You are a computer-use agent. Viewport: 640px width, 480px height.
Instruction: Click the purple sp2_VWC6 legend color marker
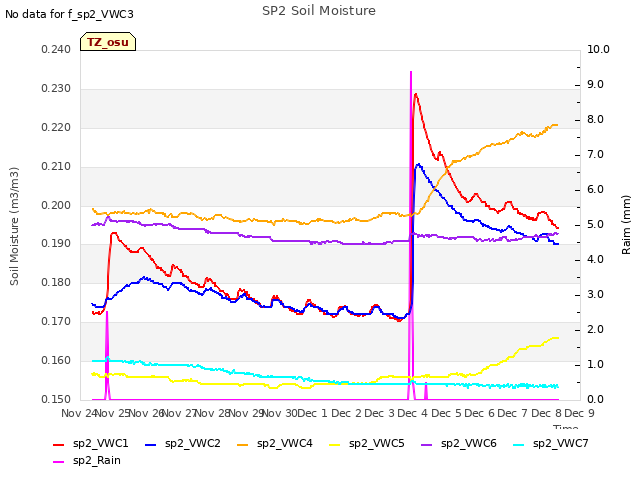[427, 444]
